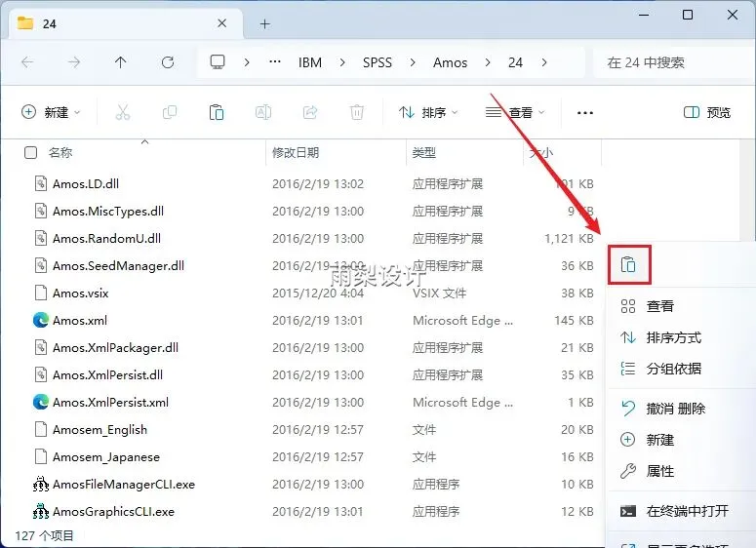Image resolution: width=756 pixels, height=548 pixels.
Task: Click the Share icon in the toolbar
Action: (x=310, y=112)
